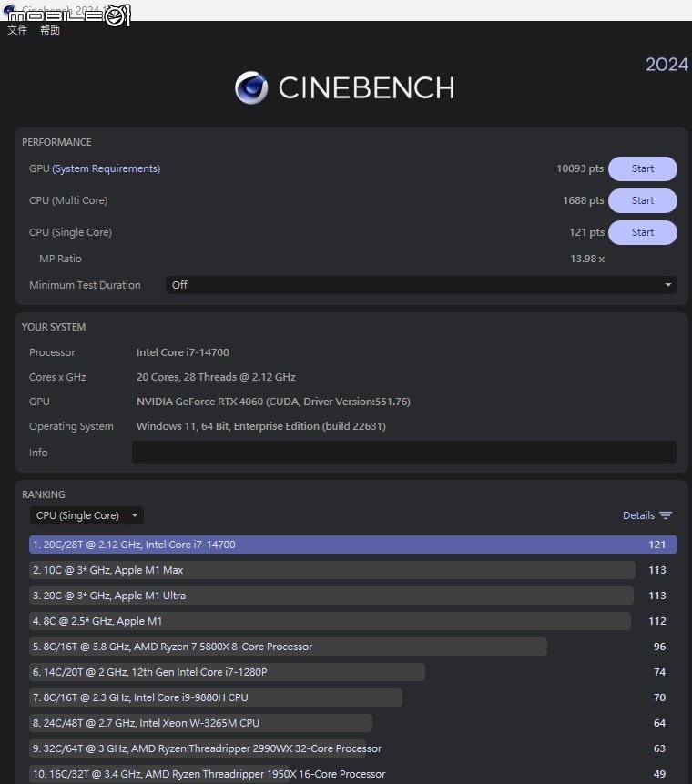Click the 13.98 x MP Ratio value
Viewport: 692px width, 784px height.
587,259
